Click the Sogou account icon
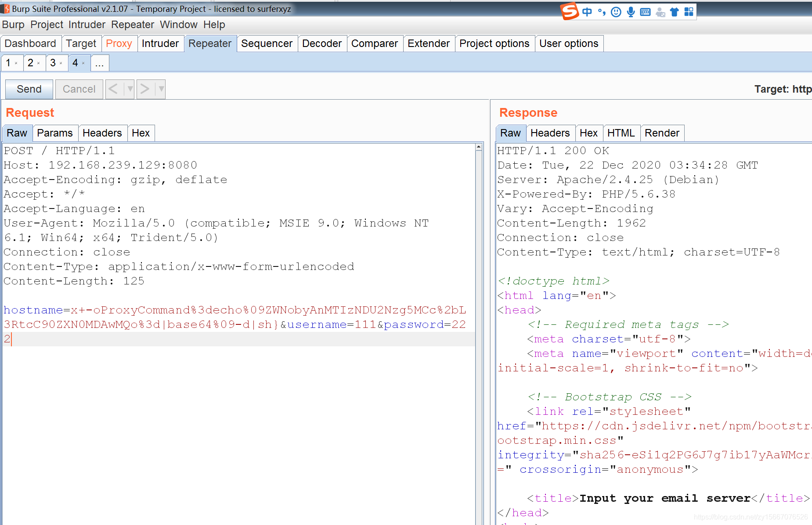Image resolution: width=812 pixels, height=525 pixels. click(660, 11)
